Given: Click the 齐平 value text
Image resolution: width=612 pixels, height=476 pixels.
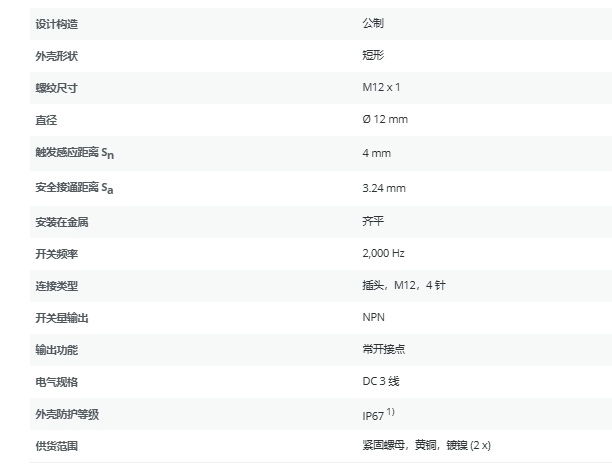Looking at the screenshot, I should (373, 221).
